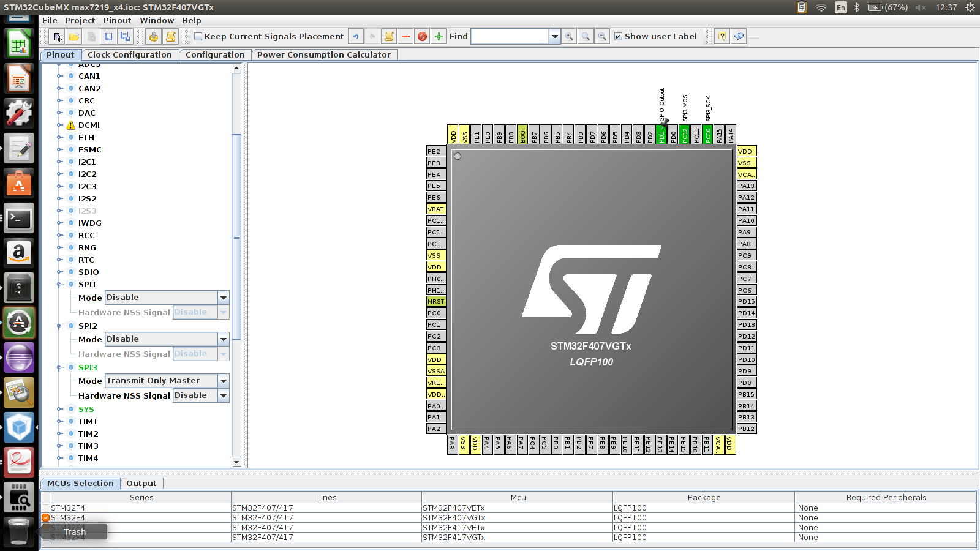The height and width of the screenshot is (551, 980).
Task: Click the green PC12 SPI3_MOSI pin
Action: [685, 135]
